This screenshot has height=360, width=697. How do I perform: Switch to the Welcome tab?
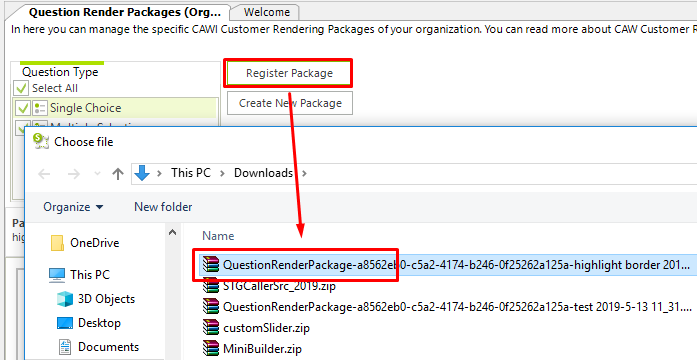267,12
